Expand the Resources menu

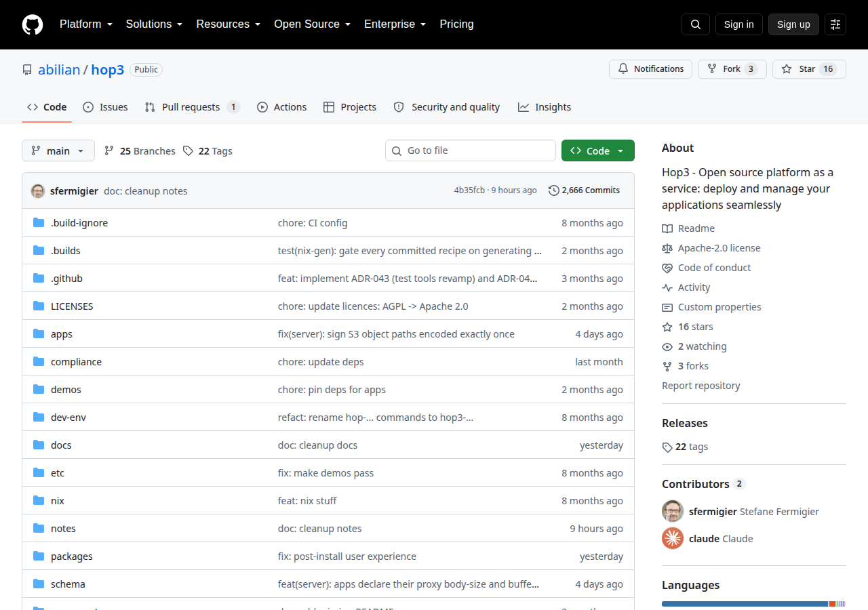click(229, 24)
